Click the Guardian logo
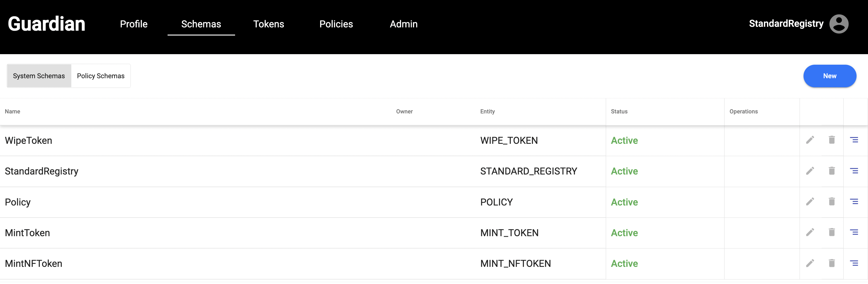The image size is (868, 284). coord(46,24)
